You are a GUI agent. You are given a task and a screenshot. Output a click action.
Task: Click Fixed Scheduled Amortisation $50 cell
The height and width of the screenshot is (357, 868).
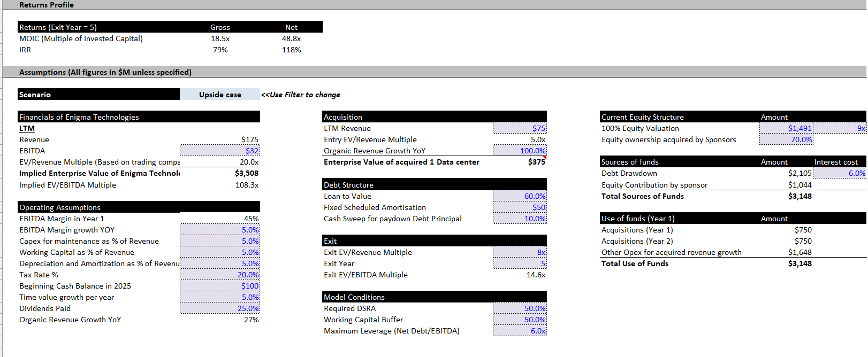[520, 207]
